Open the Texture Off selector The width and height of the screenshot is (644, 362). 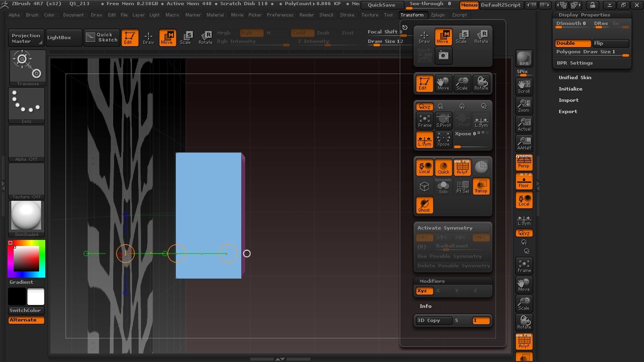26,181
